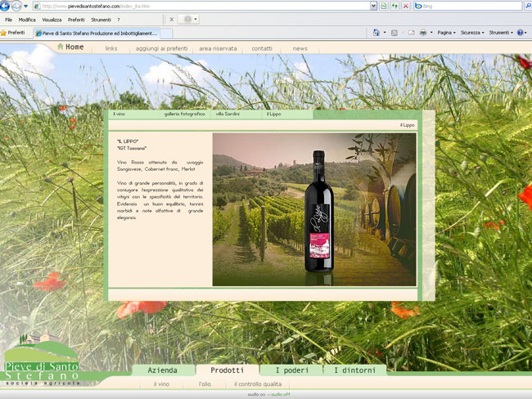Click il Lippo breadcrumb label at right
532x399 pixels.
407,125
